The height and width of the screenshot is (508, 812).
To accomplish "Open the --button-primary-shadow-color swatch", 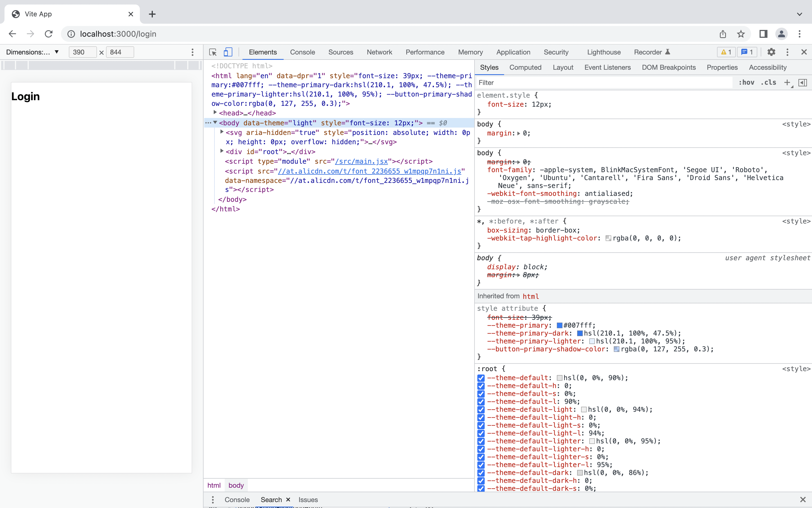I will (616, 349).
